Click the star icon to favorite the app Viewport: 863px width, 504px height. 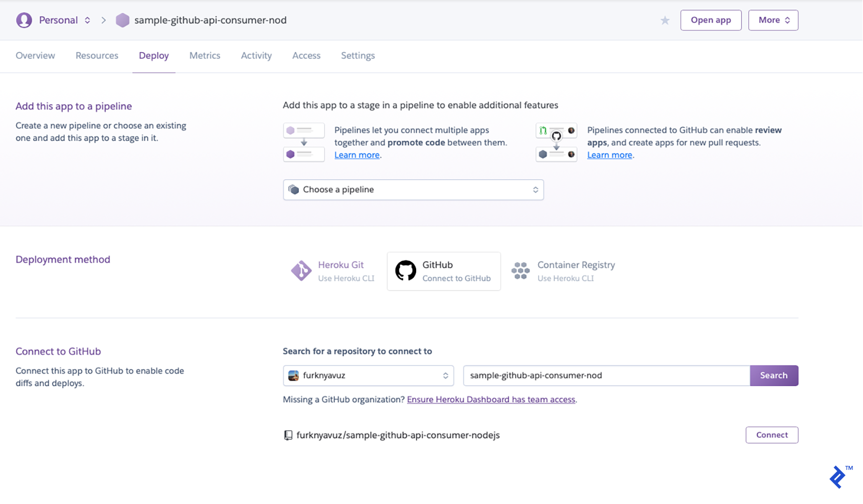tap(665, 20)
